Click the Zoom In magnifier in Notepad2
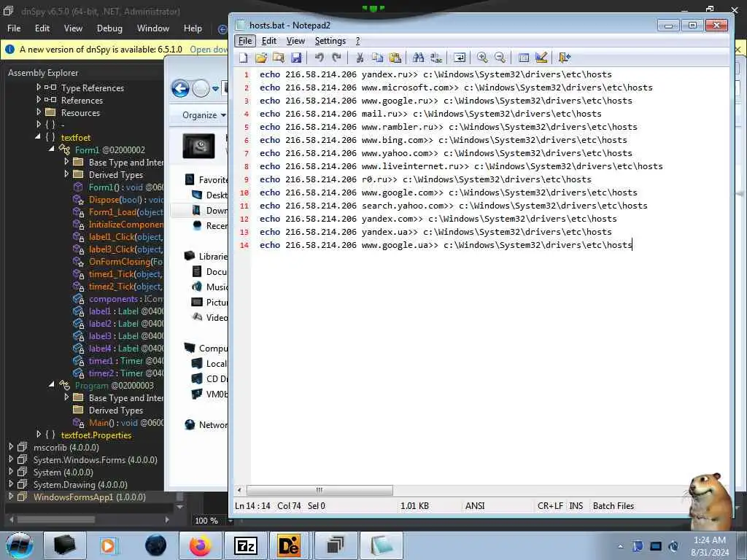747x560 pixels. pos(482,58)
